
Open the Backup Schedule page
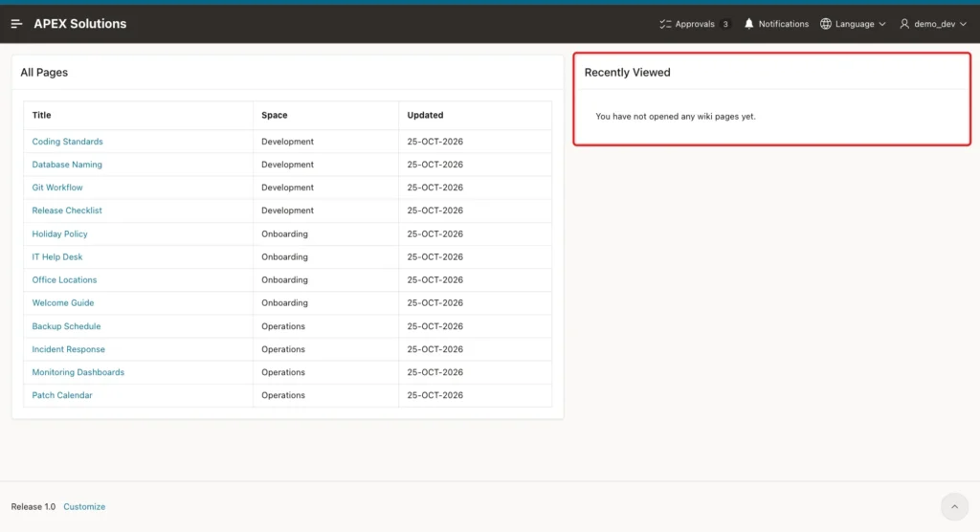coord(66,326)
